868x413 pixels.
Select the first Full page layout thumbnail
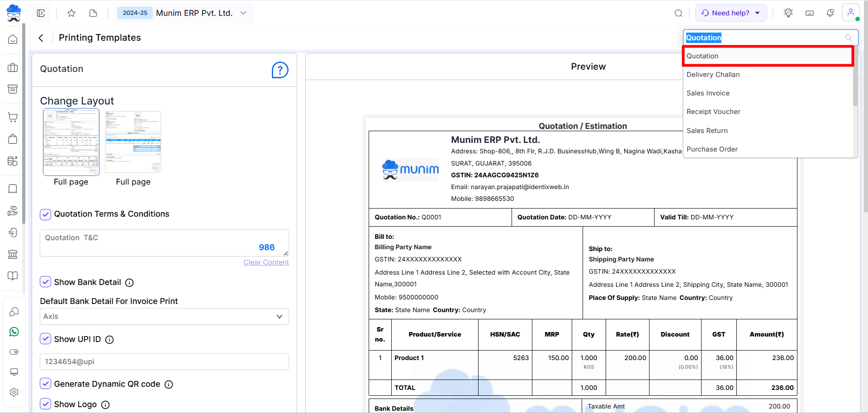pos(71,142)
